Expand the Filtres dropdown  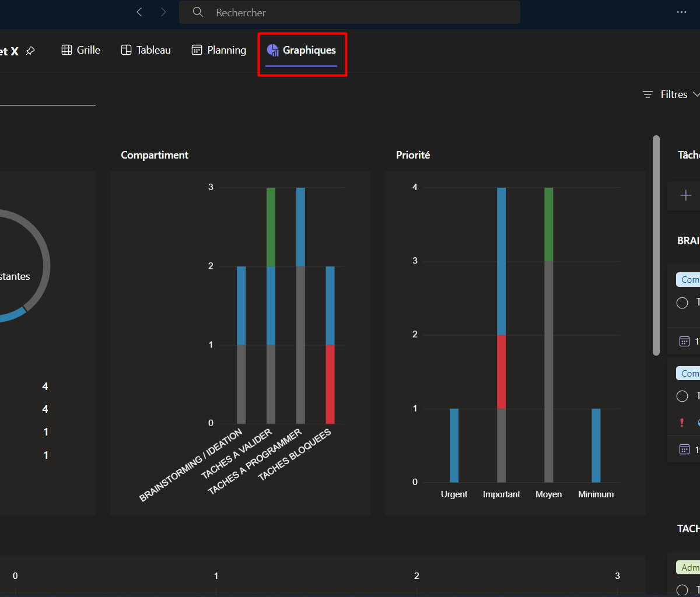tap(672, 94)
